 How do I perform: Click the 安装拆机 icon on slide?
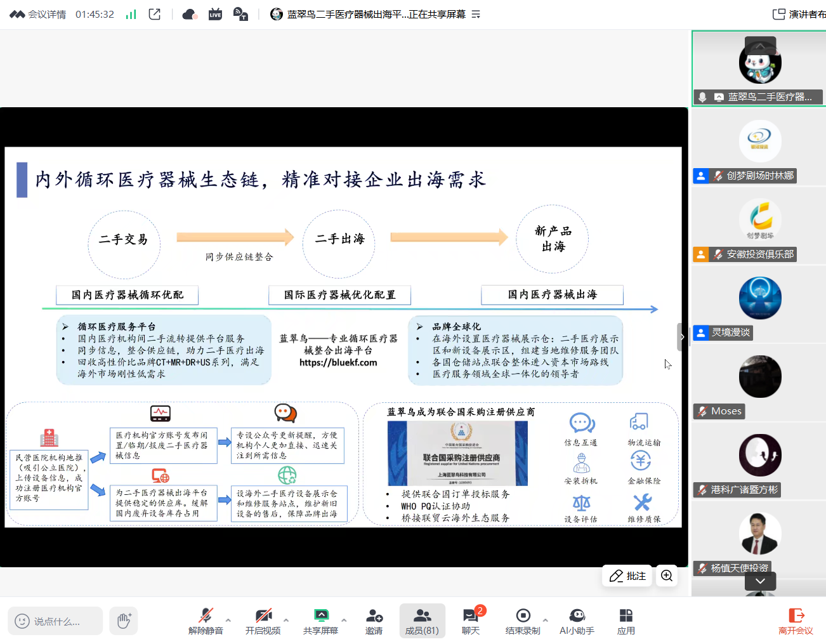(x=582, y=463)
